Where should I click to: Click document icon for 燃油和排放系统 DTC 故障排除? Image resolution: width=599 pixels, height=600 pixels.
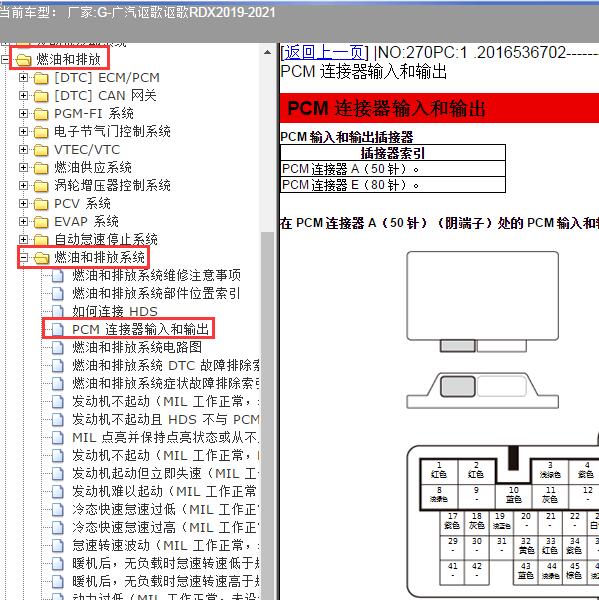(58, 365)
